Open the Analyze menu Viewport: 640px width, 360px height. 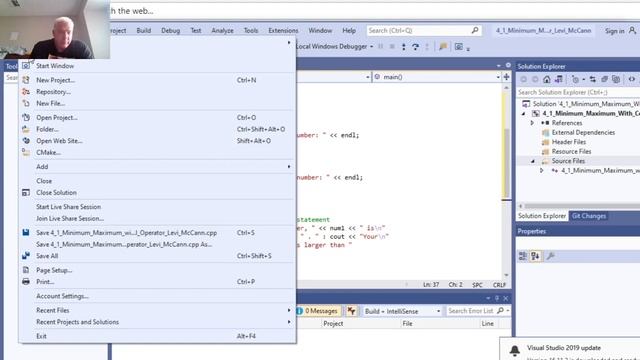click(x=222, y=31)
